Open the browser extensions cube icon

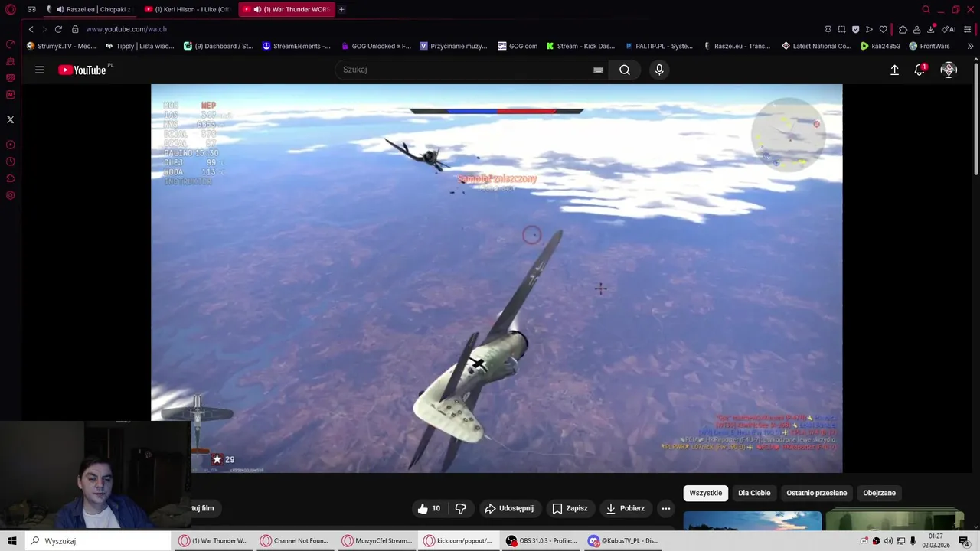(x=903, y=29)
